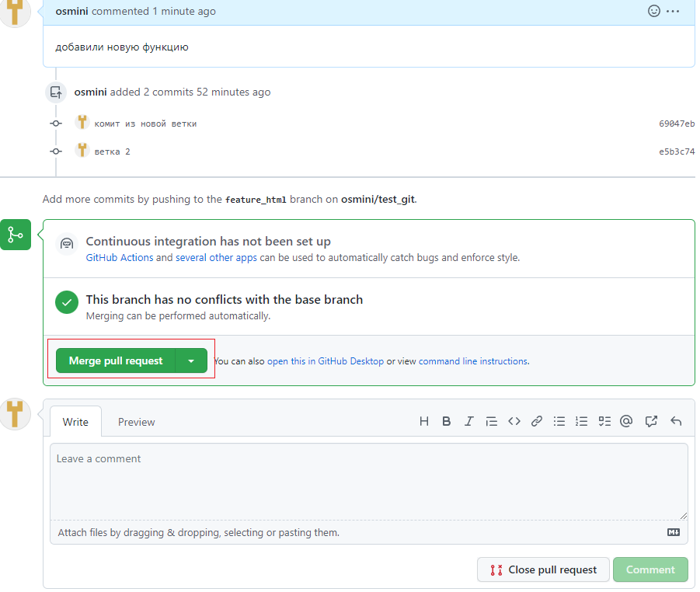Insert a bulleted list
Image resolution: width=700 pixels, height=592 pixels.
coord(559,421)
